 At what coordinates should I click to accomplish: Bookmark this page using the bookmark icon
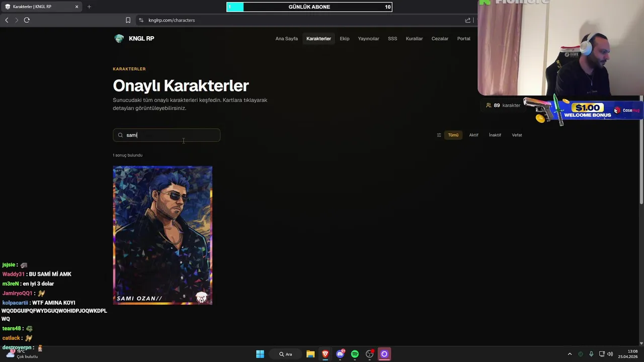click(x=128, y=20)
